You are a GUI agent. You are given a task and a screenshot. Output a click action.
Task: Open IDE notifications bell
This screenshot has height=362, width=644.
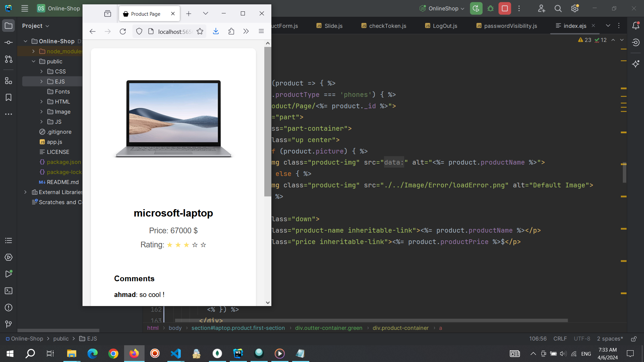click(x=636, y=26)
